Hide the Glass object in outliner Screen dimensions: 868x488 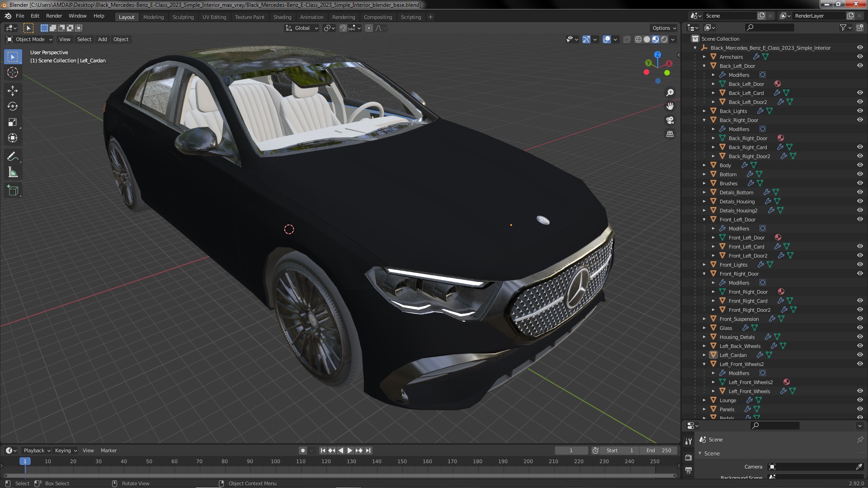(x=860, y=328)
